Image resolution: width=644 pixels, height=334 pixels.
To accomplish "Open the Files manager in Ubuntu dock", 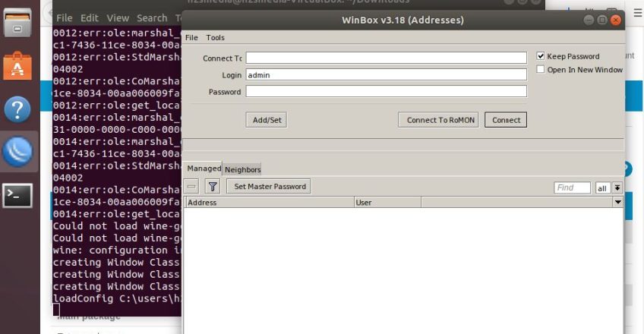I will [17, 23].
